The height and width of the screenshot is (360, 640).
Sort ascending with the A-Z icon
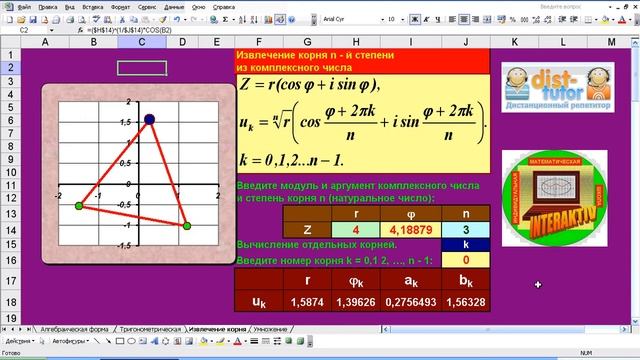point(242,20)
